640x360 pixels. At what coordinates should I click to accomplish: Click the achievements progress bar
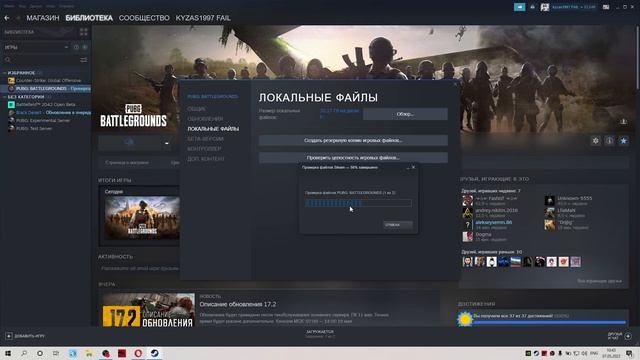pyautogui.click(x=549, y=322)
